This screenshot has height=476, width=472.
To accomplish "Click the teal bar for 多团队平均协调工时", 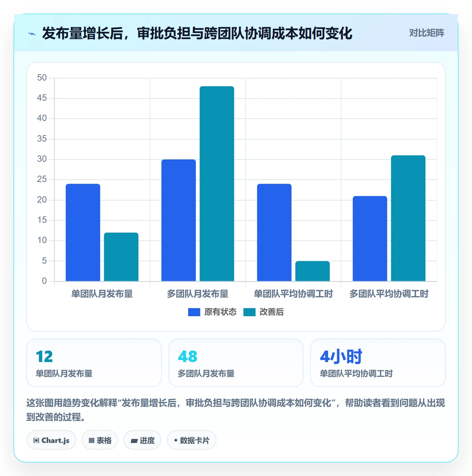I will pyautogui.click(x=408, y=218).
